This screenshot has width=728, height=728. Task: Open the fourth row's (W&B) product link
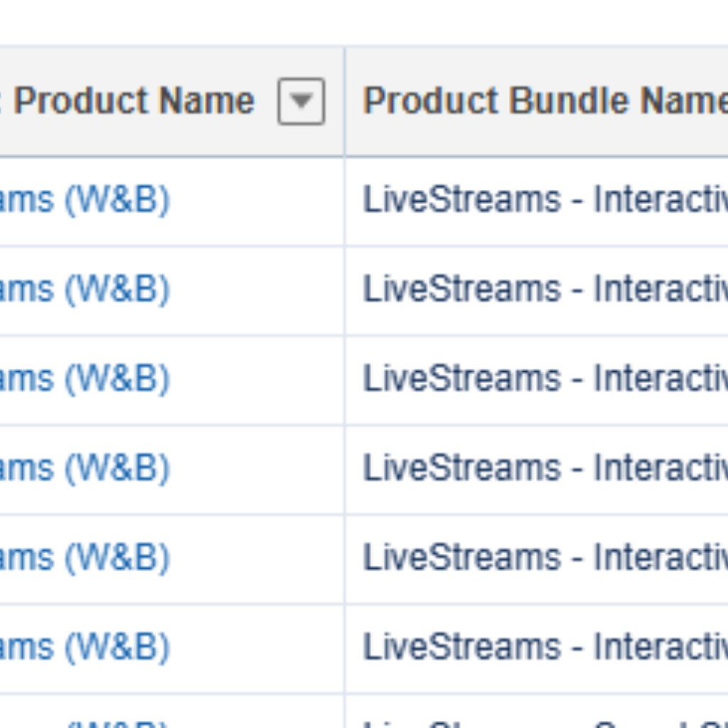(x=85, y=468)
